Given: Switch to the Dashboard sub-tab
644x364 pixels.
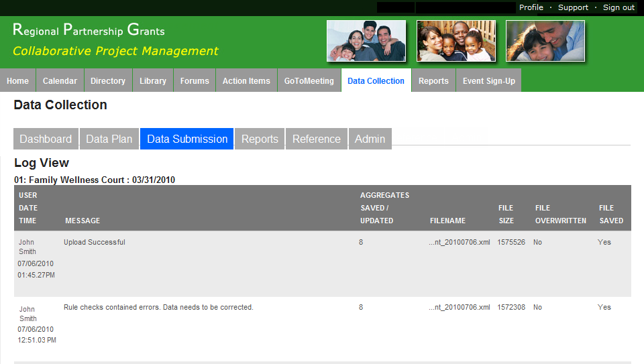Looking at the screenshot, I should [46, 139].
